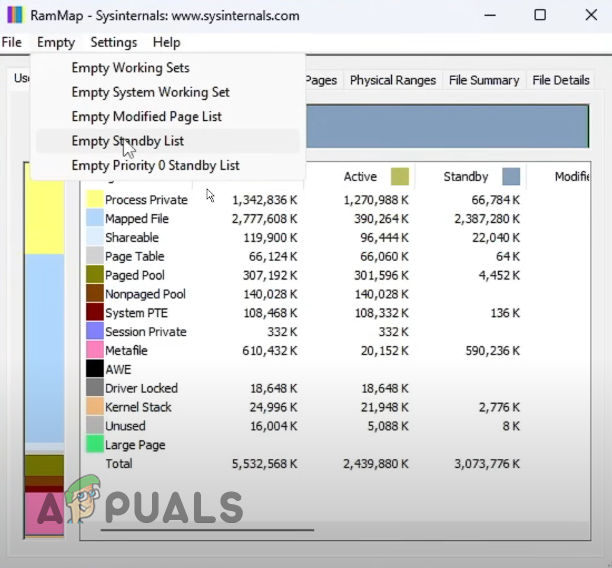612x568 pixels.
Task: Switch to the File Summary tab
Action: (484, 80)
